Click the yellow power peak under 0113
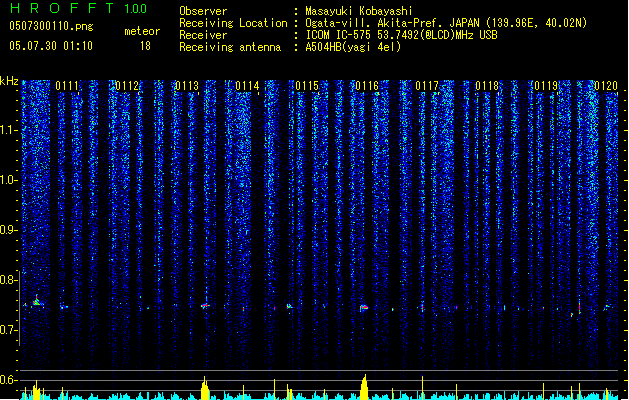The image size is (629, 400). pyautogui.click(x=205, y=388)
